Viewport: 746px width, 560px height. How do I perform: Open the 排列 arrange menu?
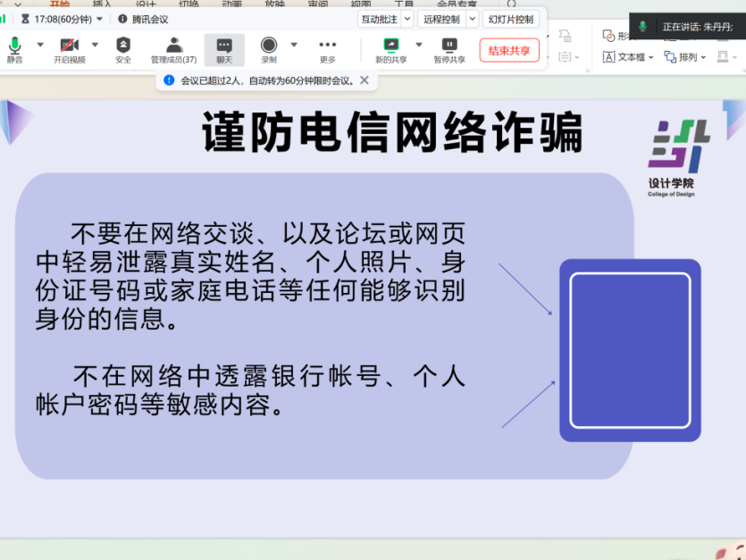point(685,57)
